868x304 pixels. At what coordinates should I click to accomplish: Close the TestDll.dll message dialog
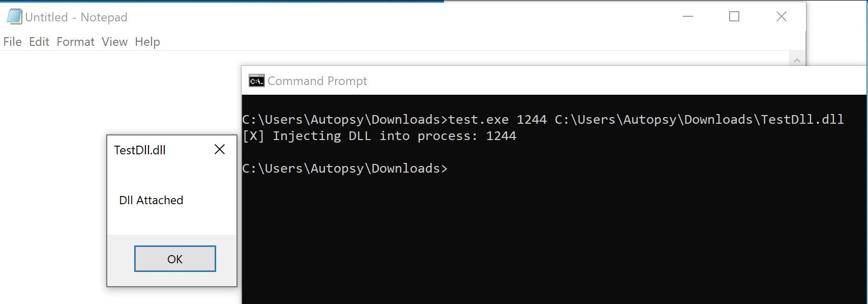click(x=220, y=149)
